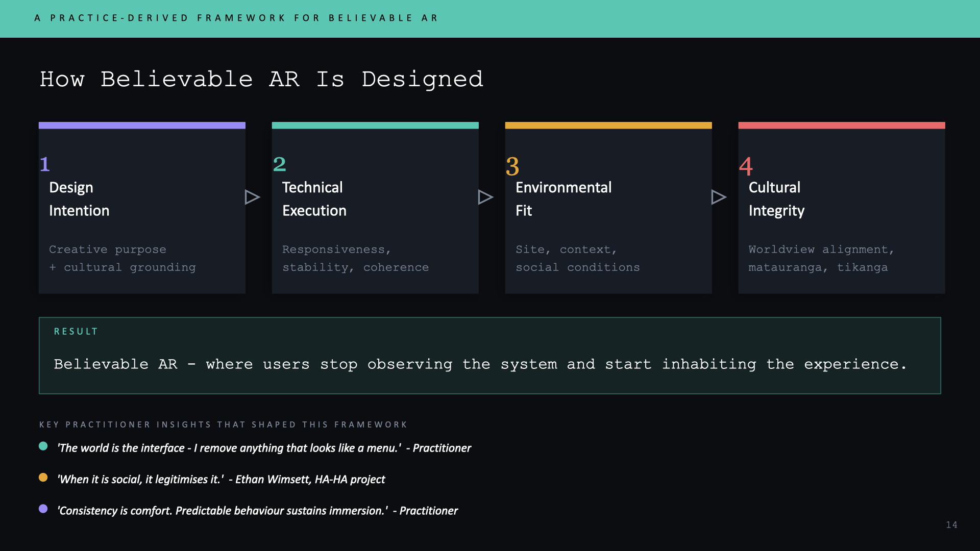The image size is (980, 551).
Task: Click the teal number 2 numeral
Action: coord(279,164)
